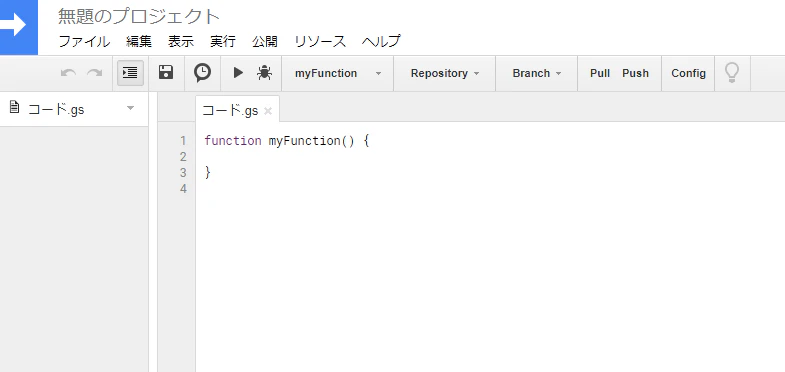Click the closing brace on line 3

pos(208,173)
